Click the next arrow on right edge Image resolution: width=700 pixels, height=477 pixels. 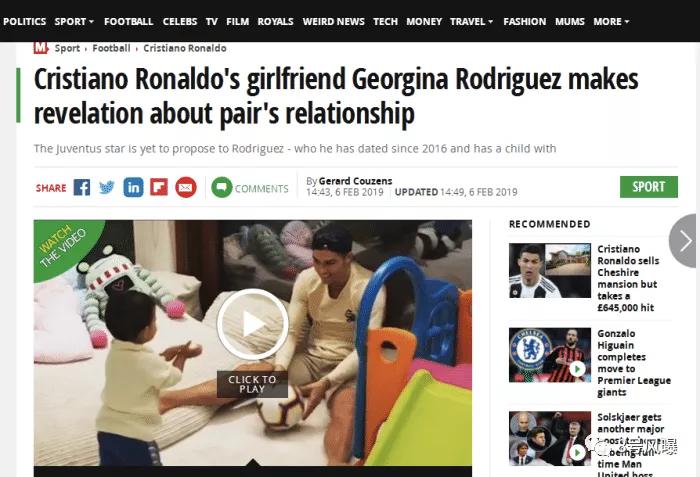684,241
